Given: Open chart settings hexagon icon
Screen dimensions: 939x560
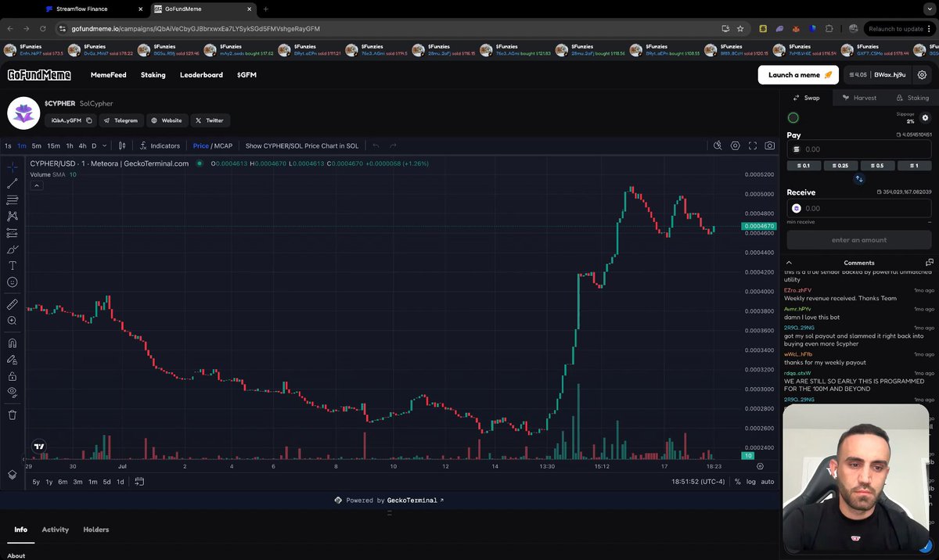Looking at the screenshot, I should tap(736, 145).
